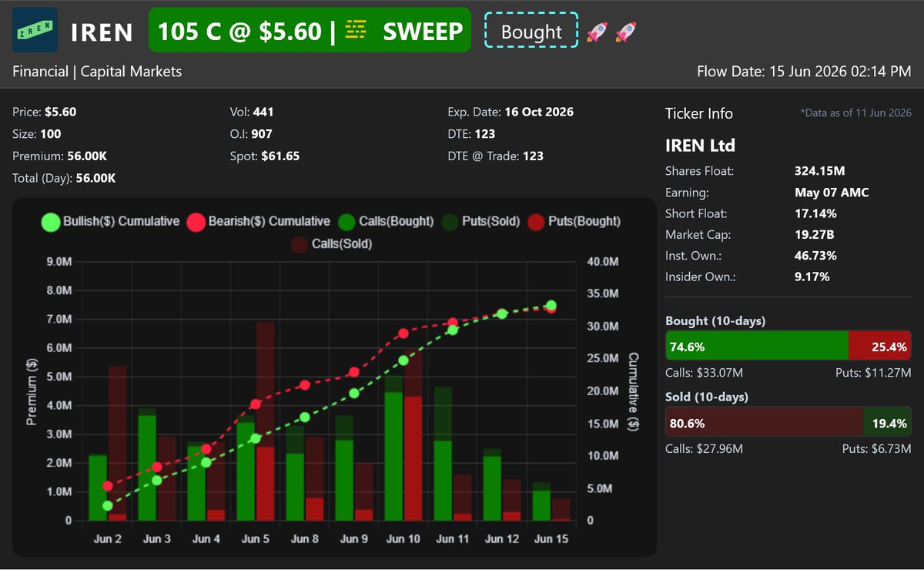Click the Bought 74.6% green bar segment

(x=756, y=347)
